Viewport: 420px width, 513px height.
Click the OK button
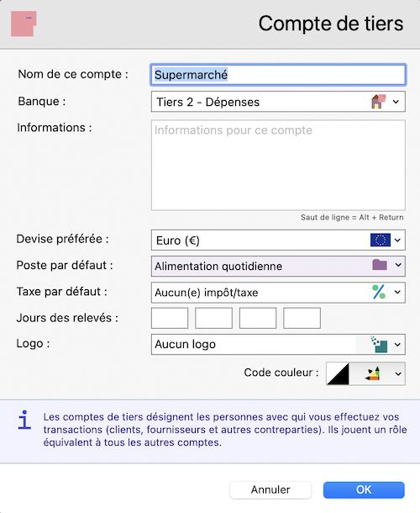(x=364, y=489)
